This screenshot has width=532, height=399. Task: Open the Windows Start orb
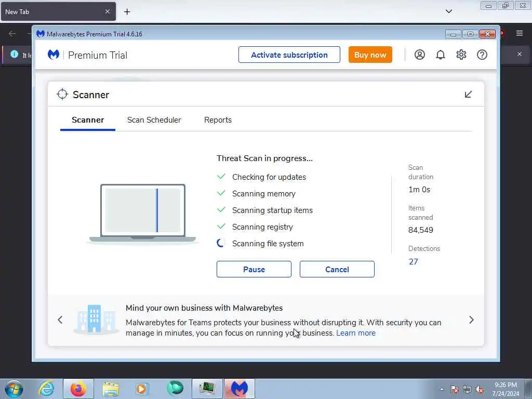(14, 389)
